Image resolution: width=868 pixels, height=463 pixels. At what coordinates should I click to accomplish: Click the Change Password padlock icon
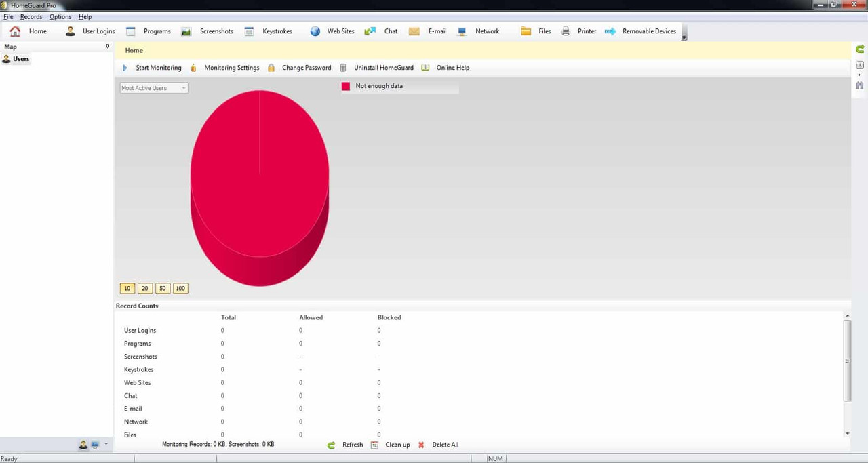point(271,68)
